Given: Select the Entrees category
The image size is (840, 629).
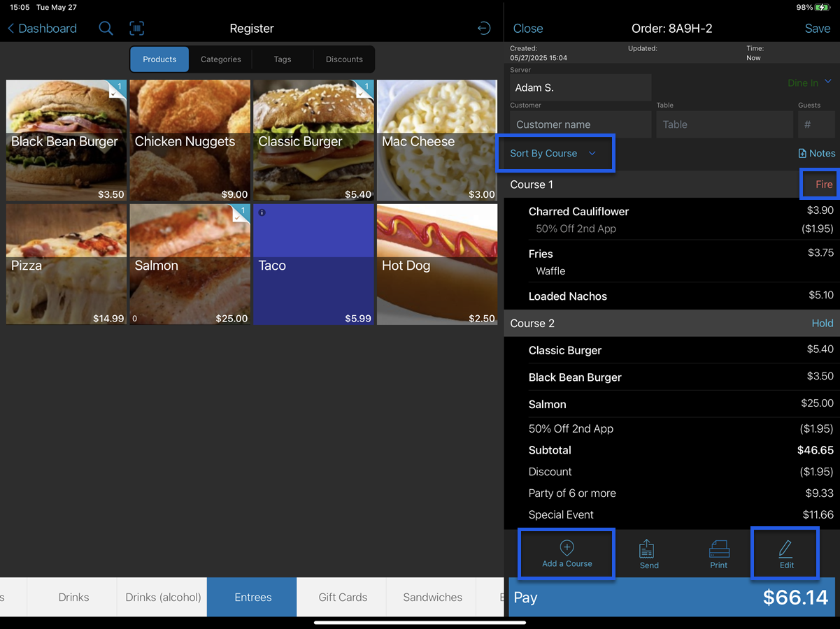Looking at the screenshot, I should [252, 598].
